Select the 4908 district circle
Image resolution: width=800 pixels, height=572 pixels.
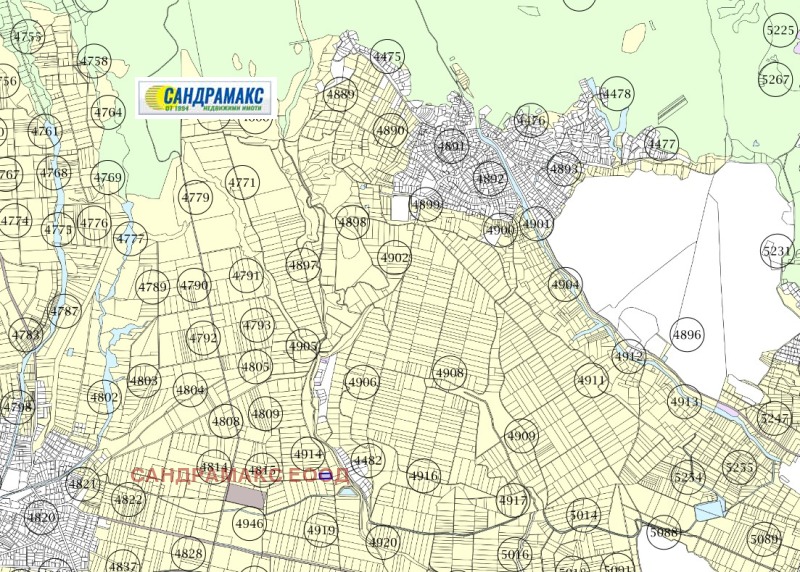(450, 373)
